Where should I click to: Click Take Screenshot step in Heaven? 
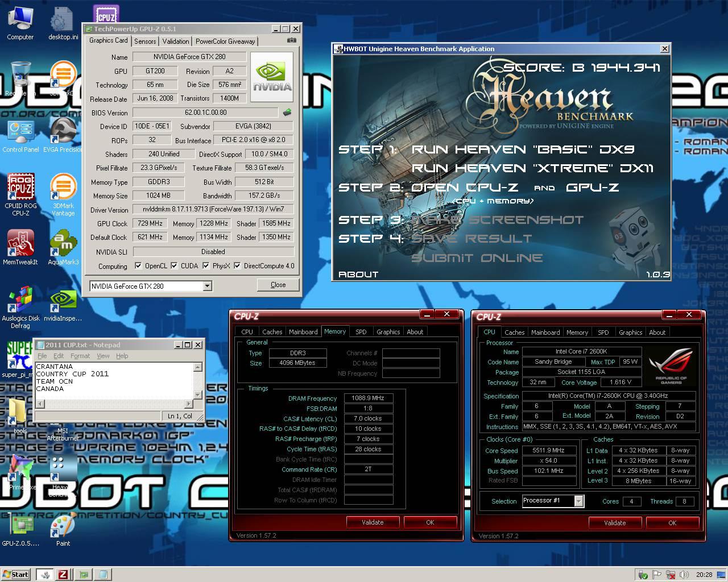point(498,220)
